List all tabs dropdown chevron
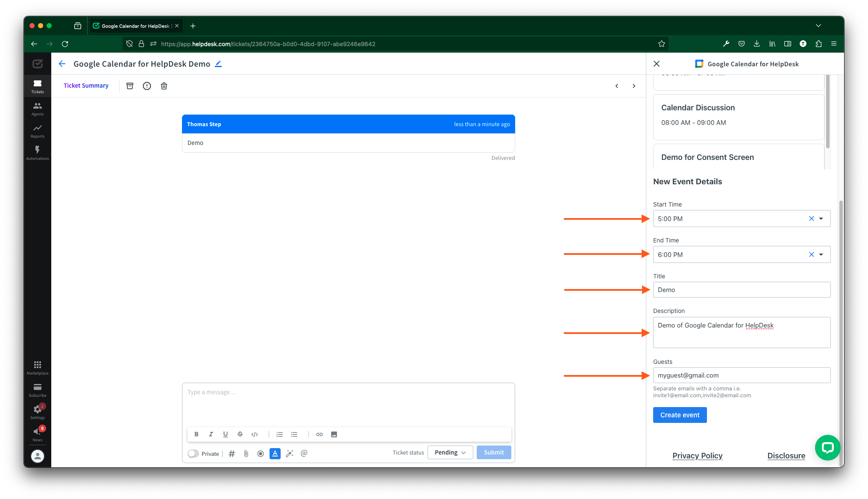The width and height of the screenshot is (868, 499). [818, 26]
